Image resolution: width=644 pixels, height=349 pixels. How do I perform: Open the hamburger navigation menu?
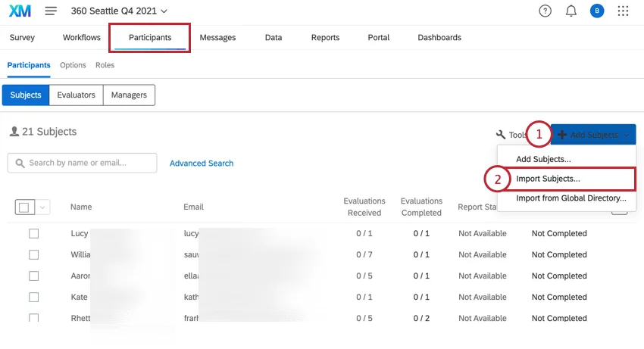(51, 11)
